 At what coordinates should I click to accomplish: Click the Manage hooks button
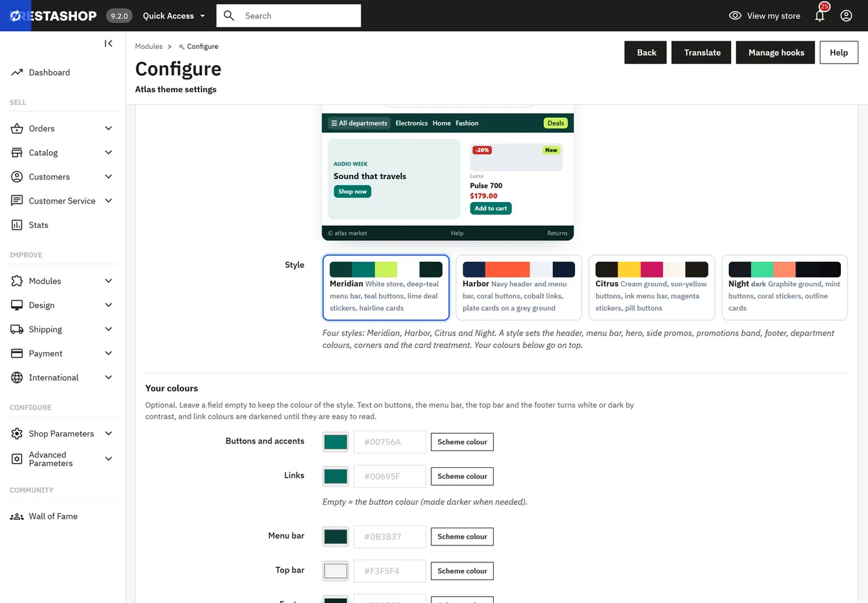tap(776, 52)
